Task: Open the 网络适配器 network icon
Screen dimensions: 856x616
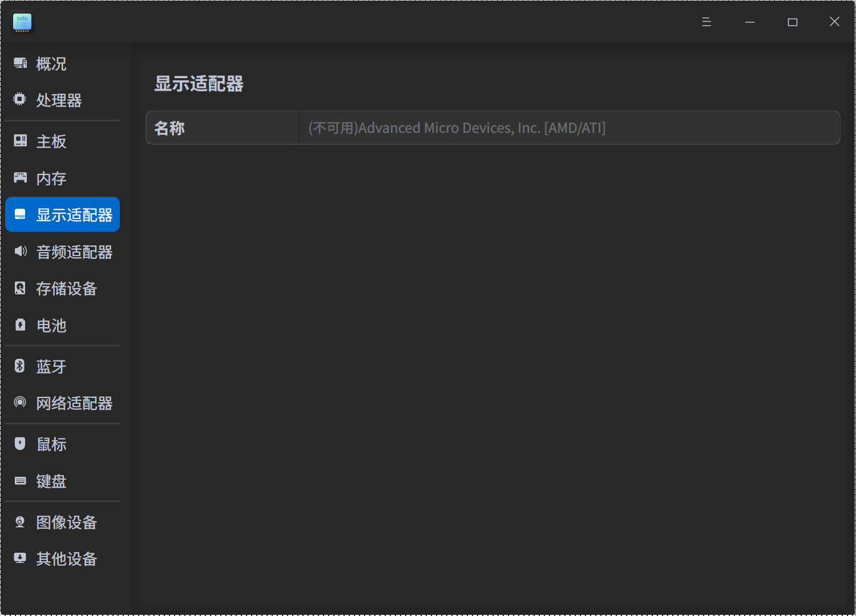Action: click(21, 403)
